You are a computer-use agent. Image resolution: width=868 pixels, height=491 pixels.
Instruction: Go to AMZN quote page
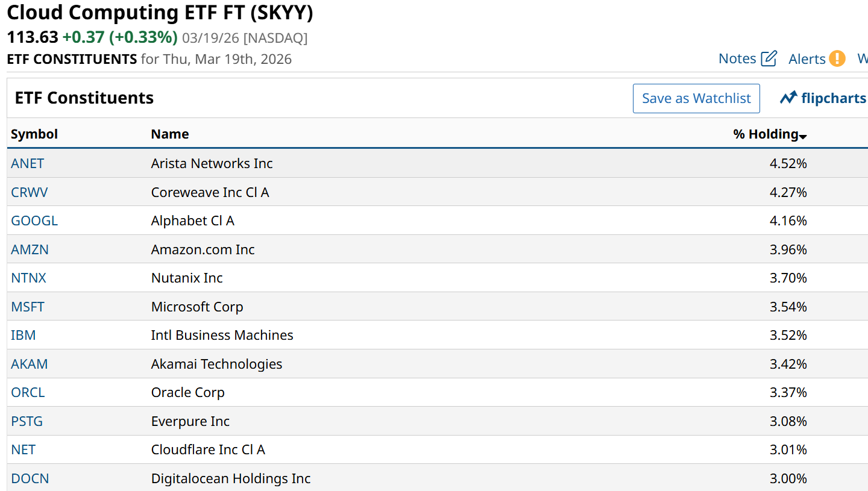[30, 249]
